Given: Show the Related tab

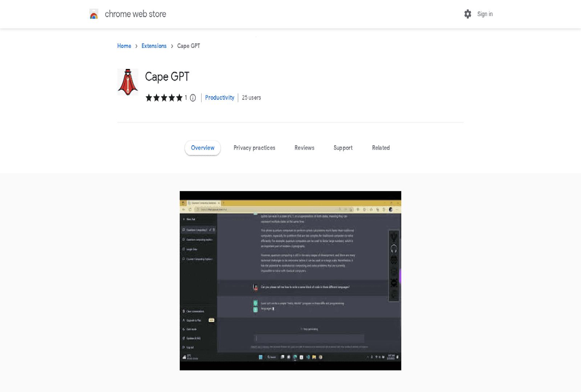Looking at the screenshot, I should [x=381, y=148].
